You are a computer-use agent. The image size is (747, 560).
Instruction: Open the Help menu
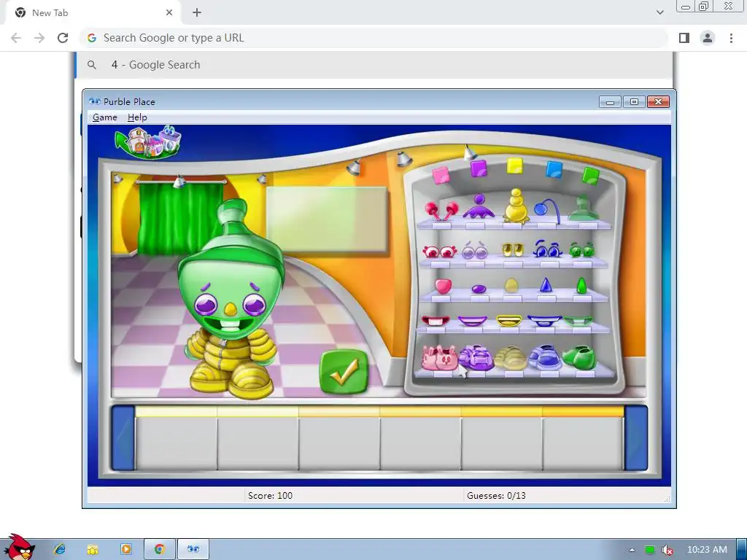coord(137,117)
